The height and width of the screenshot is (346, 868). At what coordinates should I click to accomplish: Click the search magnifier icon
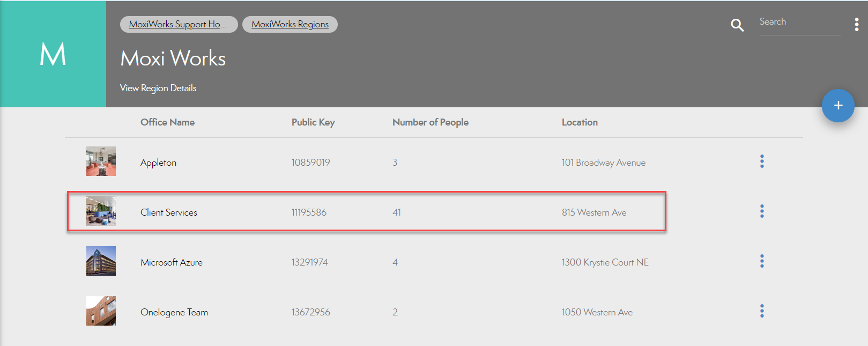(x=737, y=25)
